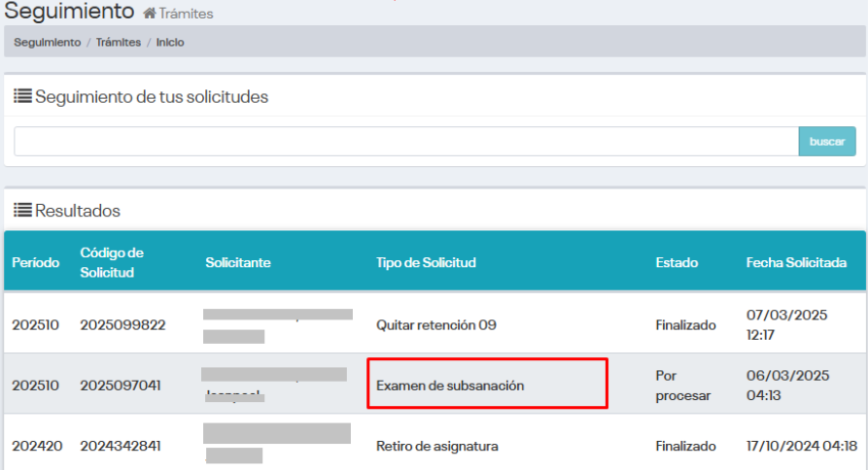Click the Período column header
Screen dimensions: 868x470
(x=36, y=263)
